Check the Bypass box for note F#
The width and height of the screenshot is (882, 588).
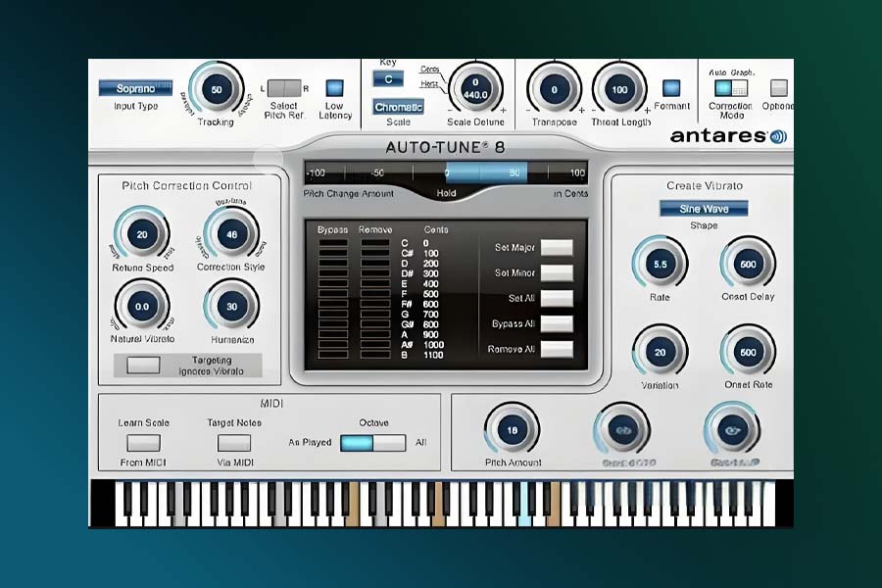tap(332, 304)
